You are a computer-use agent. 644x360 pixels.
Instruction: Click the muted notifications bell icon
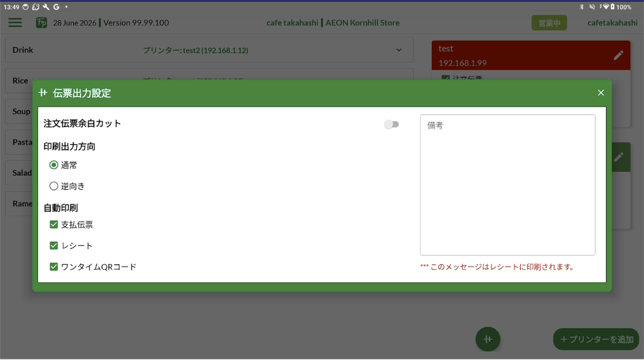592,7
